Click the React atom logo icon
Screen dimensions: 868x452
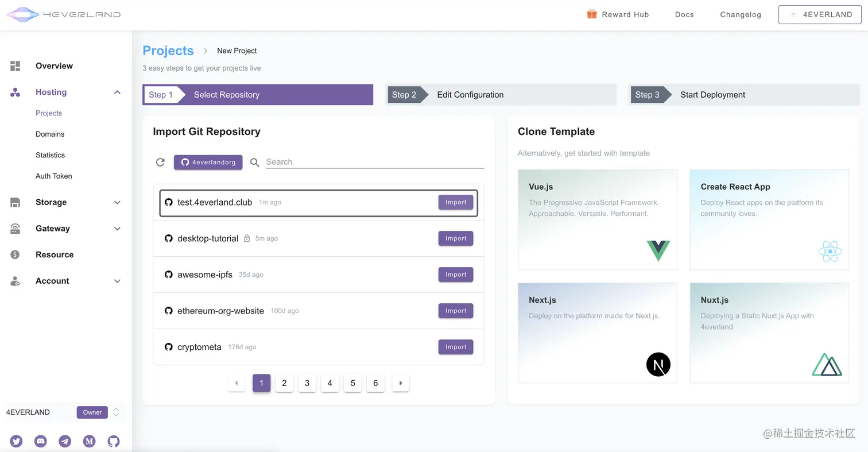tap(830, 251)
